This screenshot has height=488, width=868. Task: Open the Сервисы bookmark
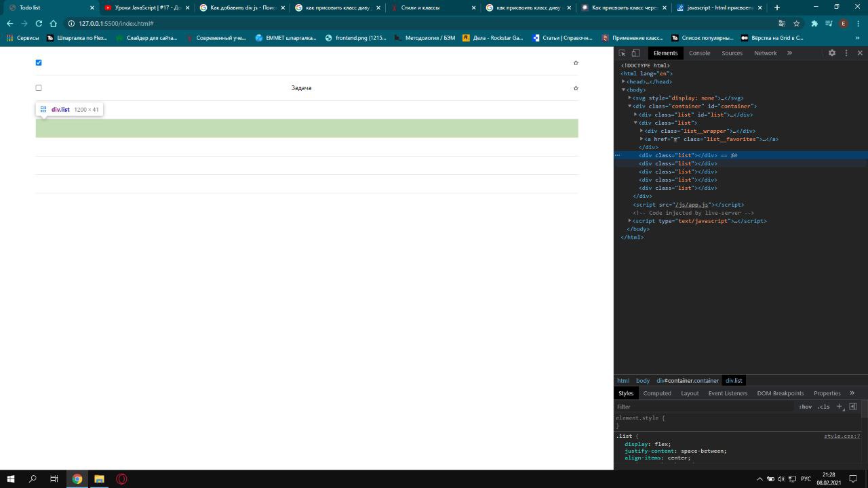[x=23, y=38]
